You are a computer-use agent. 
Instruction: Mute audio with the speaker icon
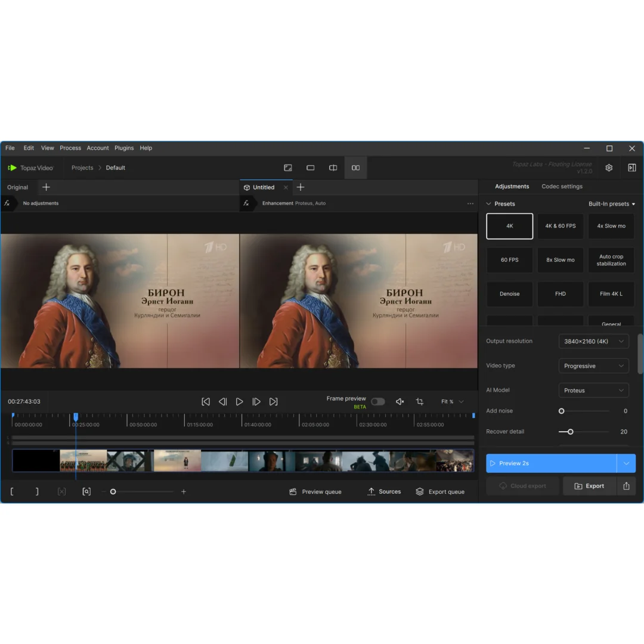point(400,402)
